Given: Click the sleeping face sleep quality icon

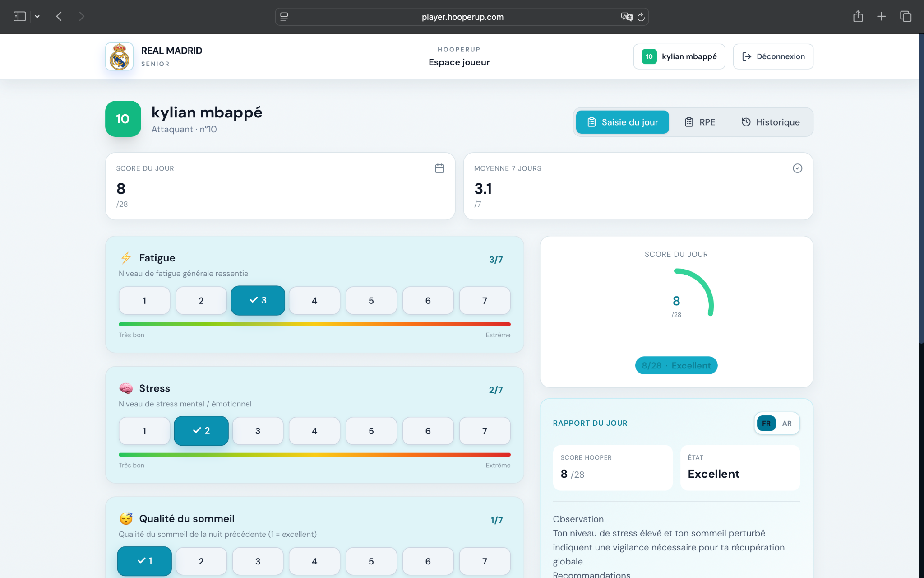Looking at the screenshot, I should pos(126,518).
